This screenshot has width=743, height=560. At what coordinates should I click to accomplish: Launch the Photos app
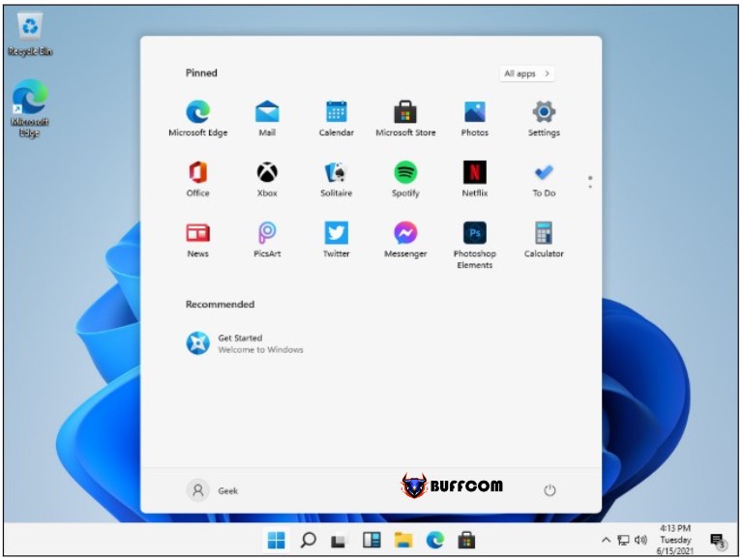pyautogui.click(x=475, y=118)
